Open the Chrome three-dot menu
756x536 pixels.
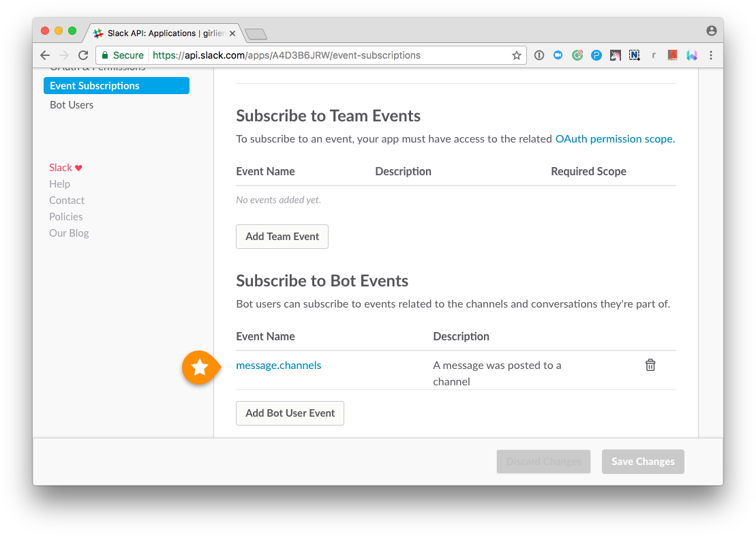tap(711, 55)
